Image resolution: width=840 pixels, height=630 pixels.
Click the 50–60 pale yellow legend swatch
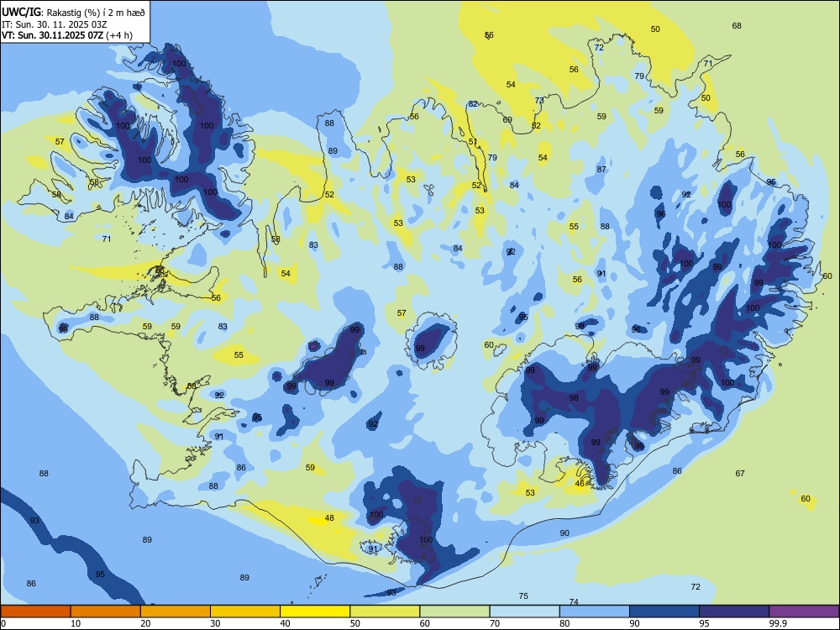pos(386,612)
